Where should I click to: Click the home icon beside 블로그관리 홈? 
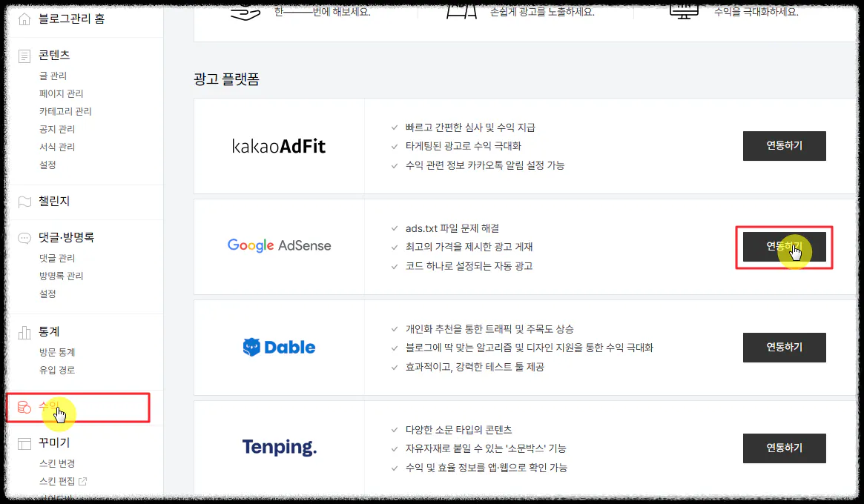coord(24,19)
